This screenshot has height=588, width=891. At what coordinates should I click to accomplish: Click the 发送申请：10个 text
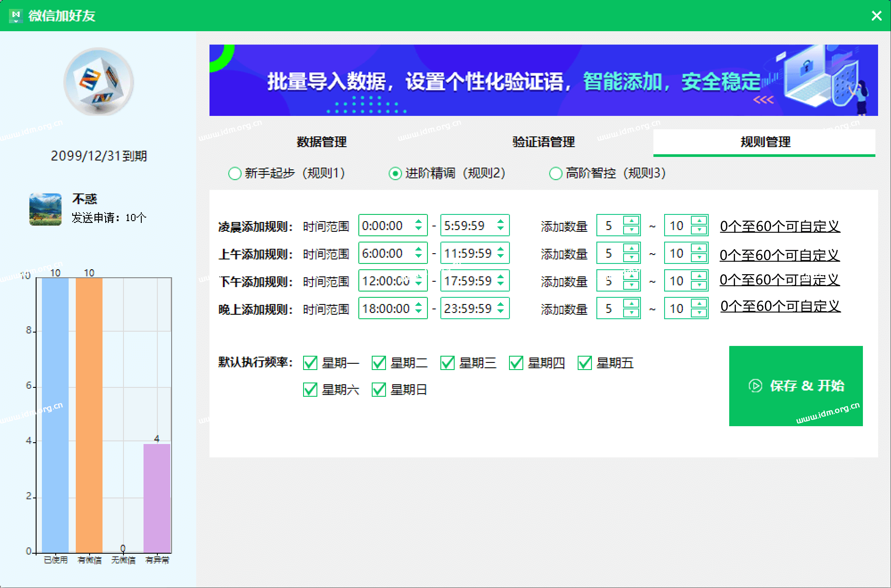coord(109,218)
